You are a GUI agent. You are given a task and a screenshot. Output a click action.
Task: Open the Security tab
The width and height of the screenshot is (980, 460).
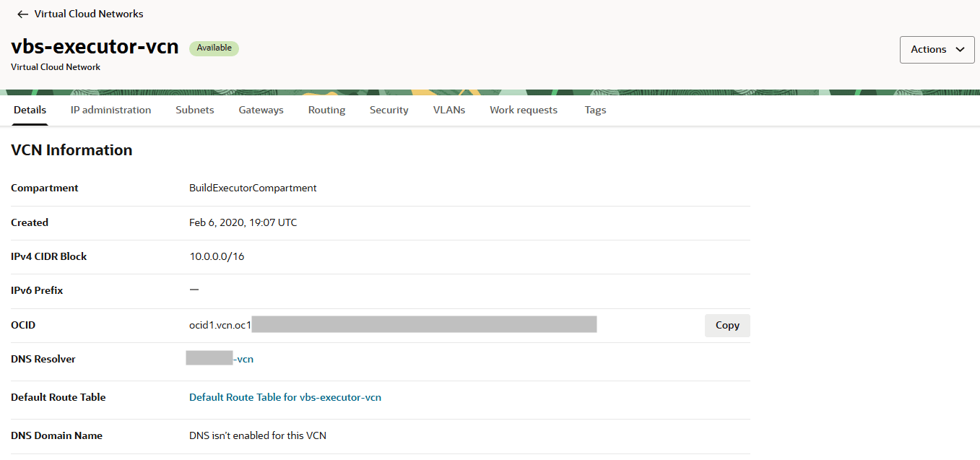tap(389, 110)
